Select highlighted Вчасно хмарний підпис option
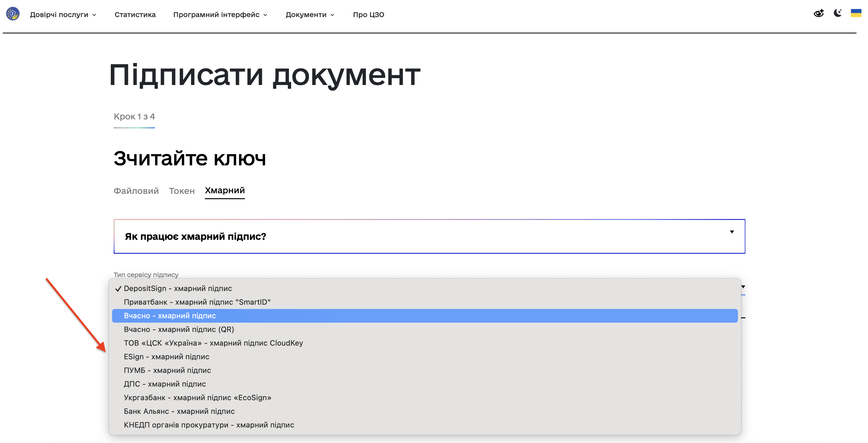Image resolution: width=868 pixels, height=443 pixels. (x=170, y=316)
